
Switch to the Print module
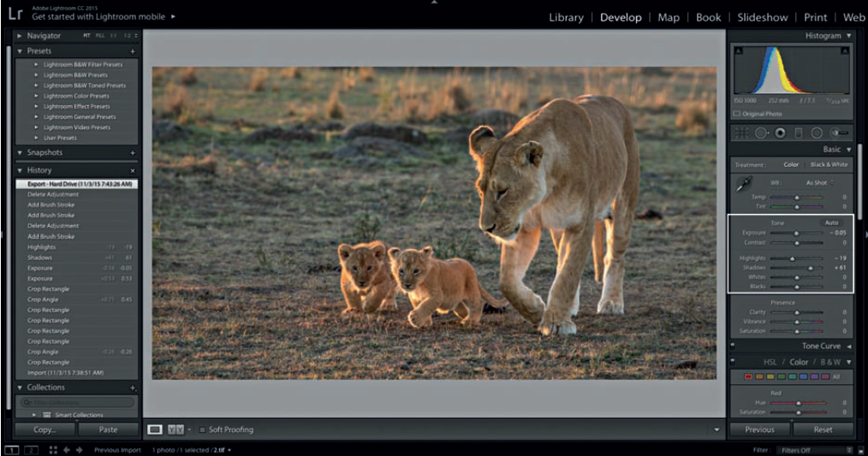tap(816, 17)
